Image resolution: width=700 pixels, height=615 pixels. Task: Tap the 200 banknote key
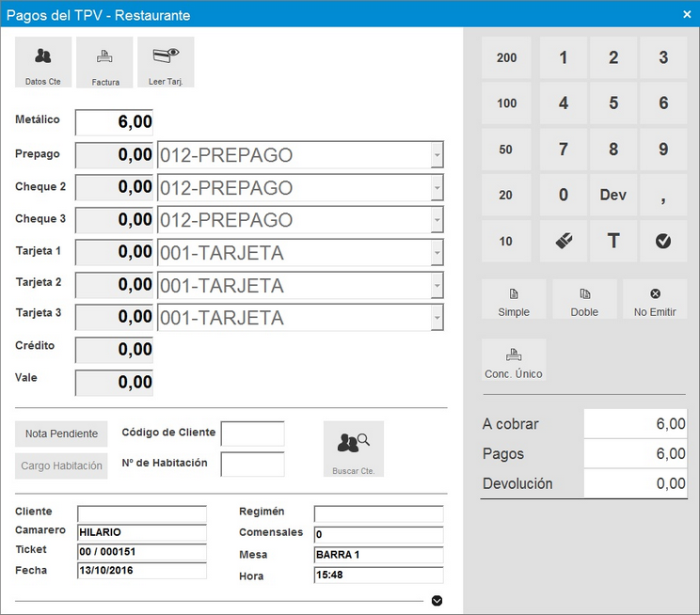(506, 57)
